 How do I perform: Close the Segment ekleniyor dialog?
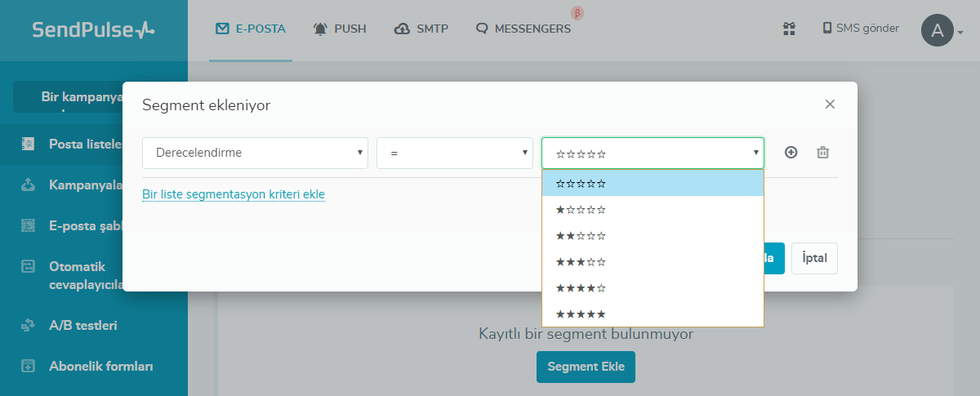coord(830,105)
